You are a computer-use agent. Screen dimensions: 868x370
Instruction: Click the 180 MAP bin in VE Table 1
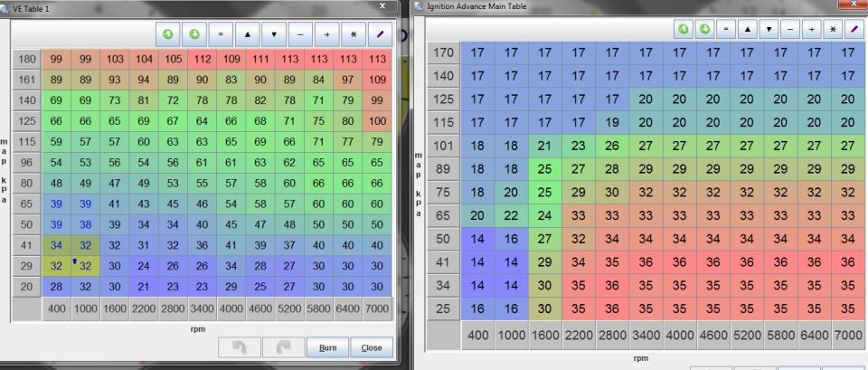(26, 60)
